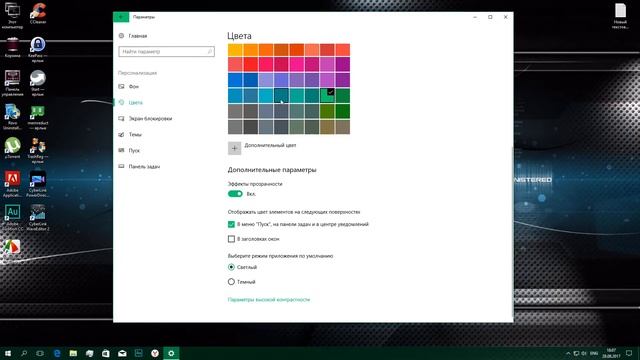Open Параметры высокой контрастности link
The width and height of the screenshot is (640, 360).
click(269, 300)
